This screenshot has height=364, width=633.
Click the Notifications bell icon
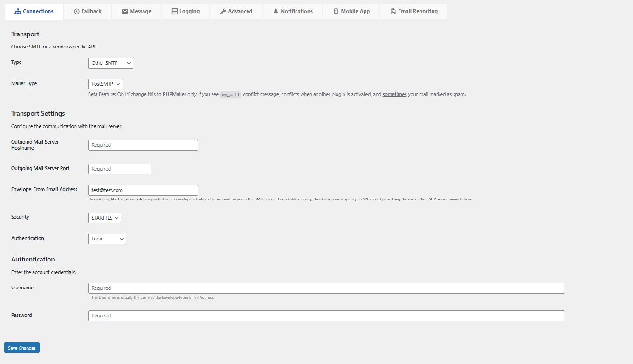coord(275,11)
